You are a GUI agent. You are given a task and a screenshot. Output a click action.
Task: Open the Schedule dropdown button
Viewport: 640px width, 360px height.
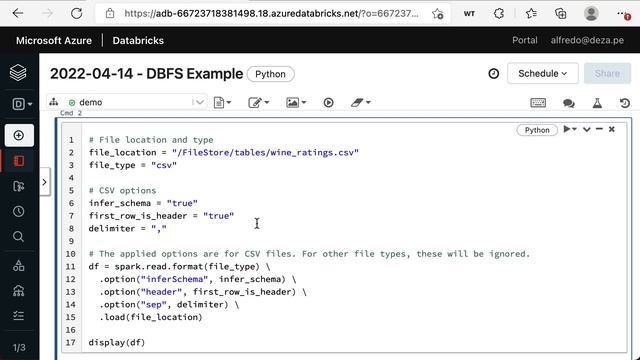point(542,73)
